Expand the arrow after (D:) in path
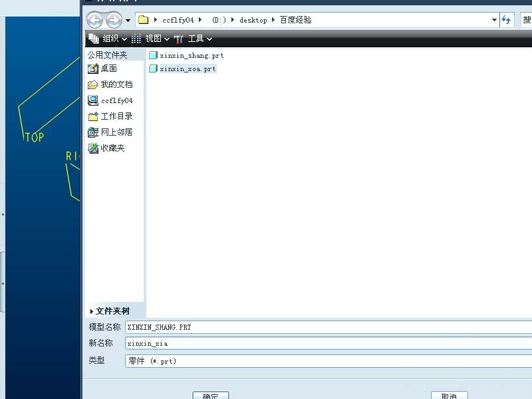Image resolution: width=532 pixels, height=399 pixels. [x=232, y=20]
